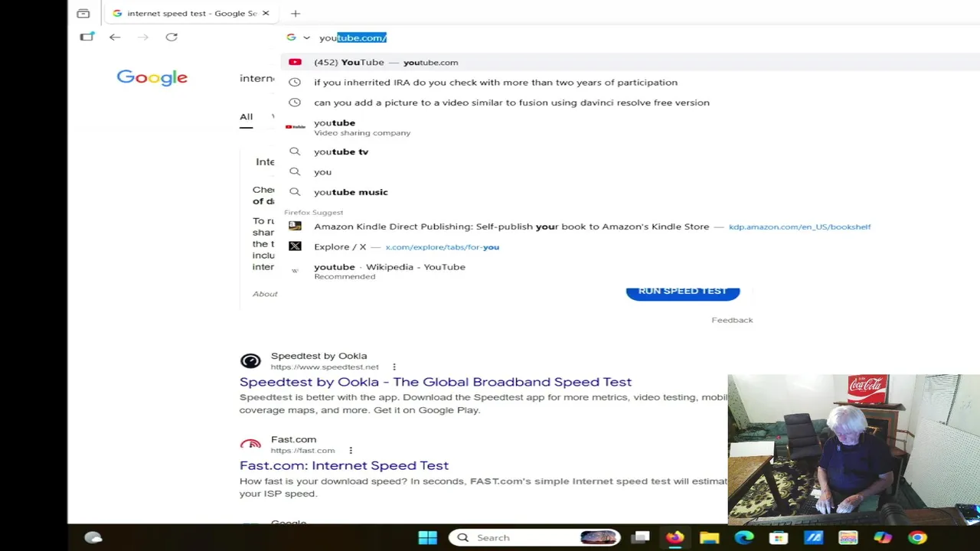Select the youtube music search suggestion
The image size is (980, 551).
click(x=351, y=192)
